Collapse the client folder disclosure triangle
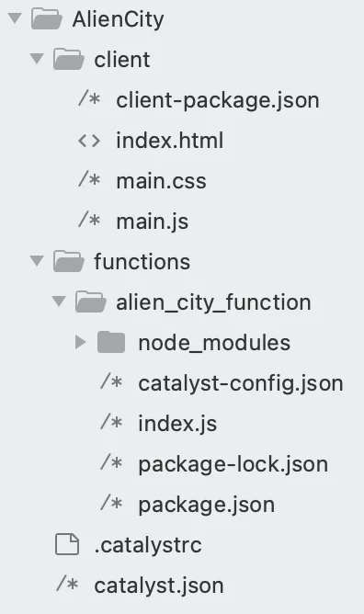364x614 pixels. point(37,59)
